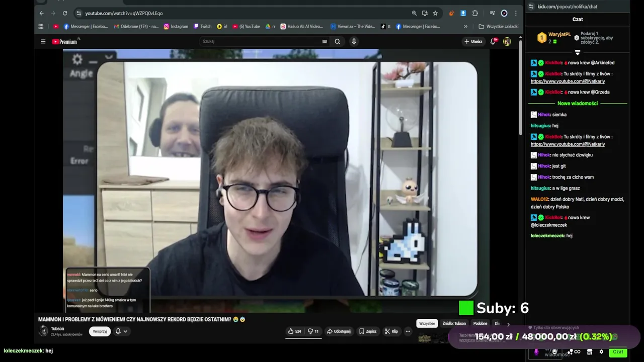Open the on-screen keyboard icon in search box
The image size is (644, 362).
325,42
